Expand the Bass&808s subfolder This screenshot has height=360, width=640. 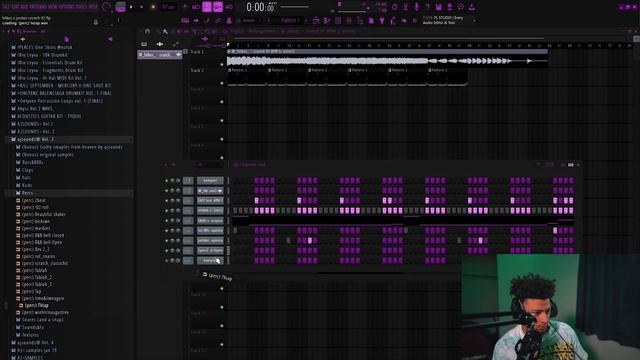pos(32,162)
